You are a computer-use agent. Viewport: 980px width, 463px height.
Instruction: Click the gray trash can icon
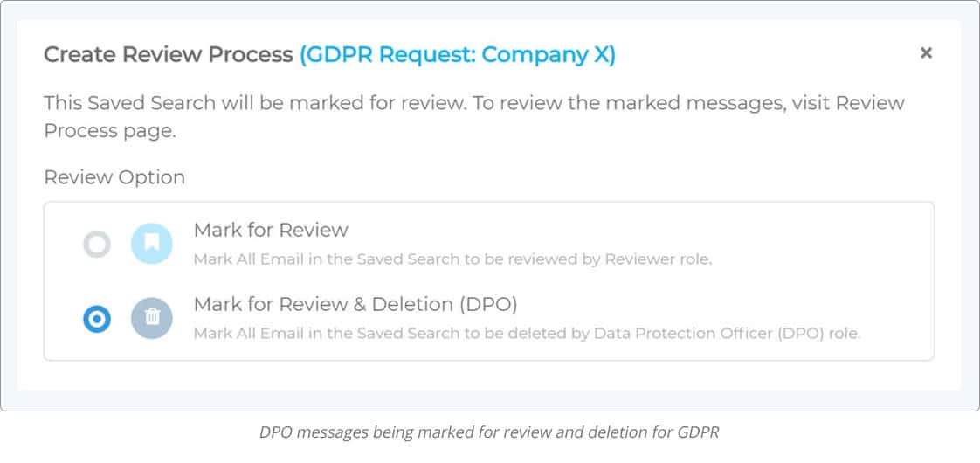tap(152, 317)
